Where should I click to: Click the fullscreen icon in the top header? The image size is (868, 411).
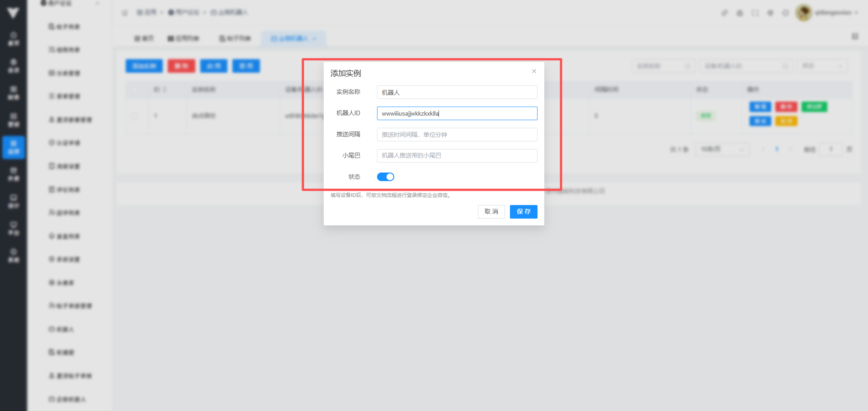(x=755, y=13)
